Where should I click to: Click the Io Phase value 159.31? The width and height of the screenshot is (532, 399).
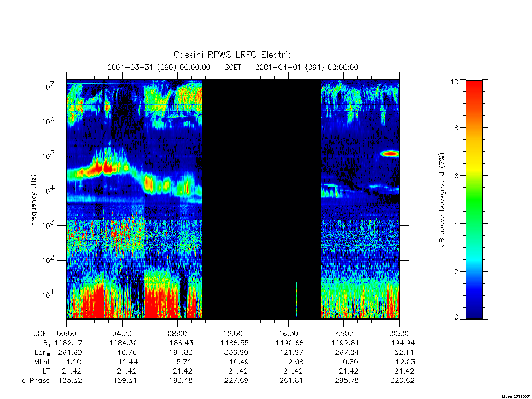click(x=126, y=381)
